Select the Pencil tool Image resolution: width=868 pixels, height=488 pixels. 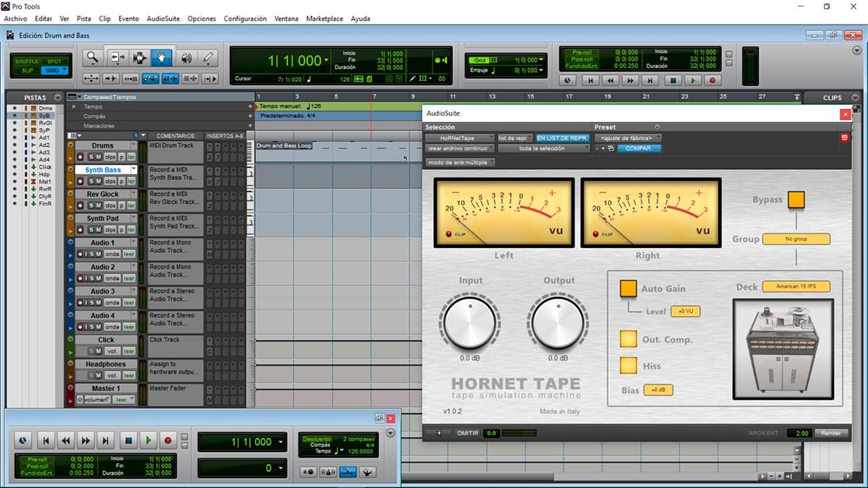[208, 58]
